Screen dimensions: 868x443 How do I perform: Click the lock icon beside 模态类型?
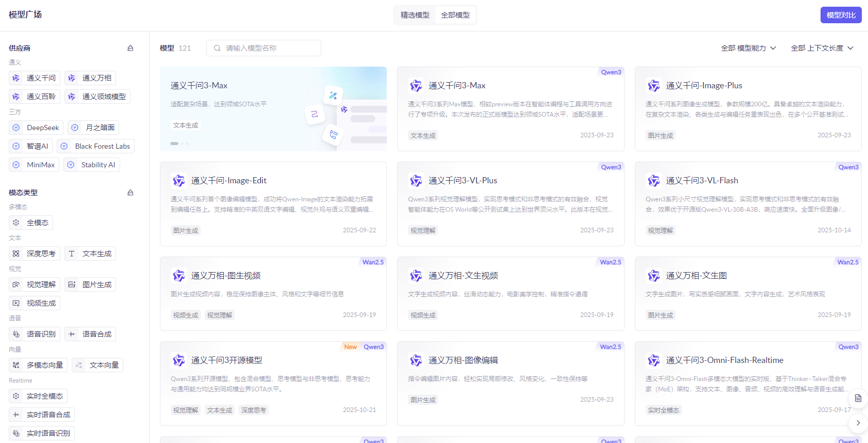point(130,193)
